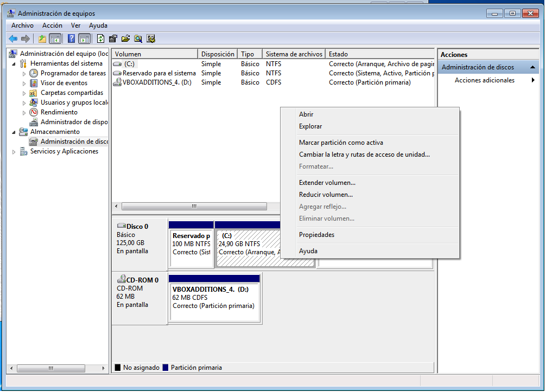Expand the Visor de eventos node
Image resolution: width=546 pixels, height=392 pixels.
pos(24,83)
